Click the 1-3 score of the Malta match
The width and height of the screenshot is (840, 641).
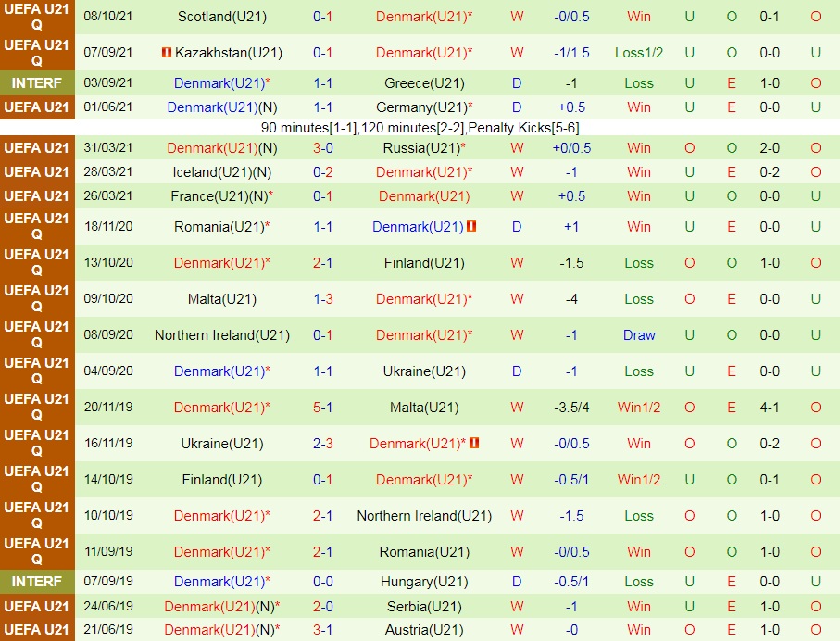[322, 299]
